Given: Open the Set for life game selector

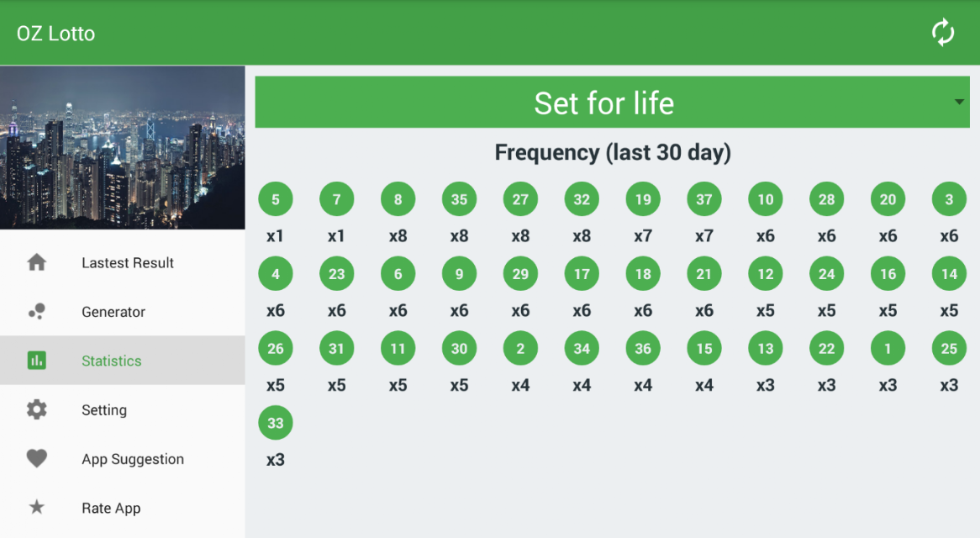Looking at the screenshot, I should [612, 103].
